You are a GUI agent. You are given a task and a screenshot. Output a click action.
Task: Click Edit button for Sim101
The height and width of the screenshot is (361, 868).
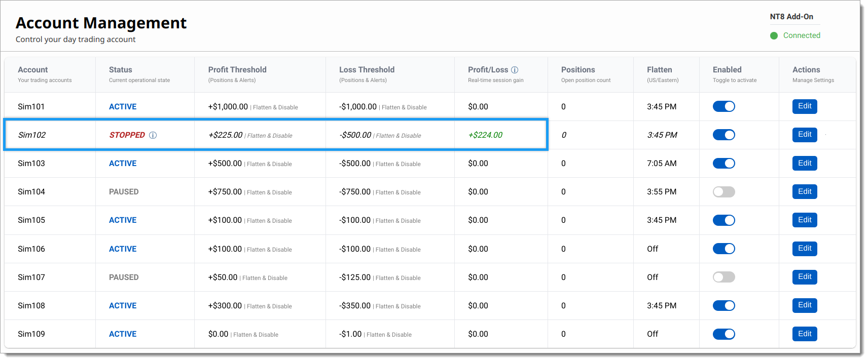point(805,106)
